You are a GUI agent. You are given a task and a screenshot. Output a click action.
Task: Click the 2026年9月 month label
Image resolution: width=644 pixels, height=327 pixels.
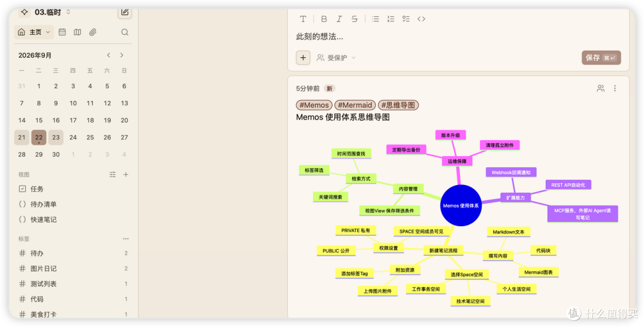point(35,55)
